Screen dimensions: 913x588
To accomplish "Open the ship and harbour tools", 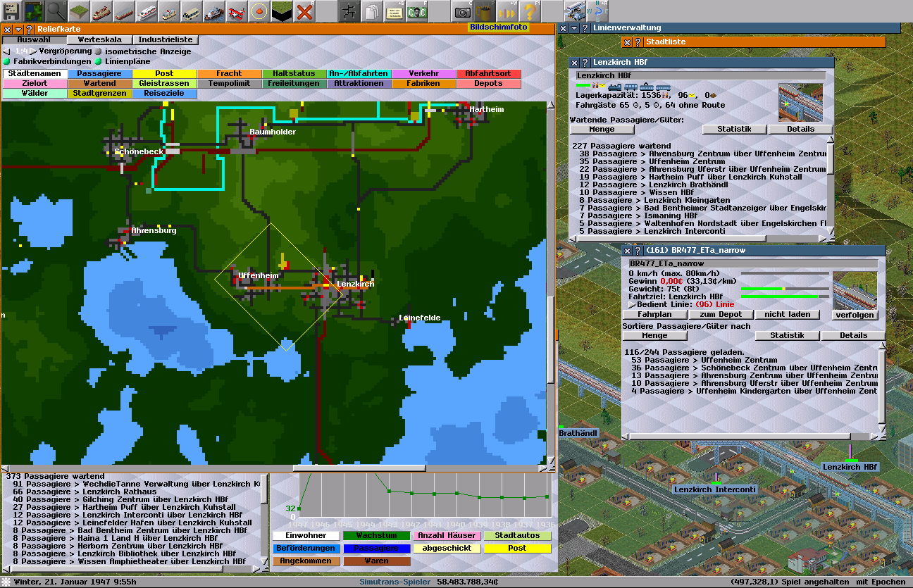I will point(214,11).
